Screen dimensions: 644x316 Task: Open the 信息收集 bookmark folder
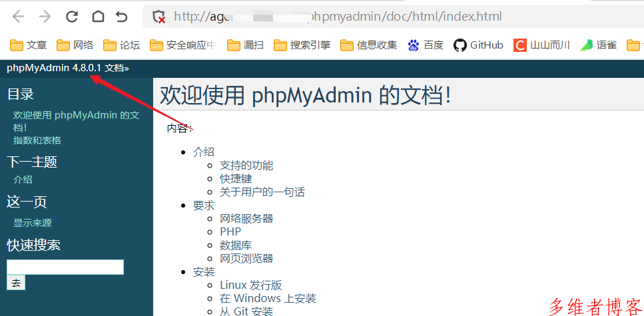point(369,45)
